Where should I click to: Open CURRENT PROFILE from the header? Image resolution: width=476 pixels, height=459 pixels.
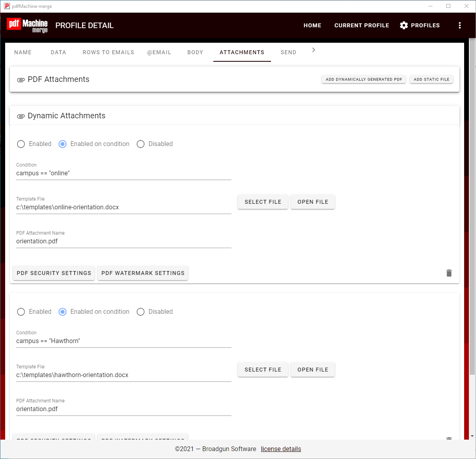(362, 25)
